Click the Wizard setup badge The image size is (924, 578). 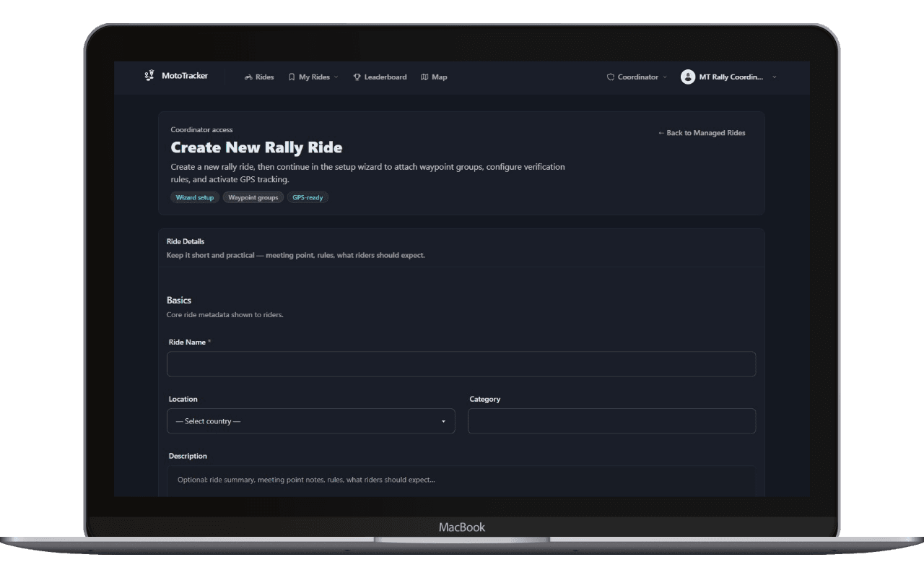(194, 197)
